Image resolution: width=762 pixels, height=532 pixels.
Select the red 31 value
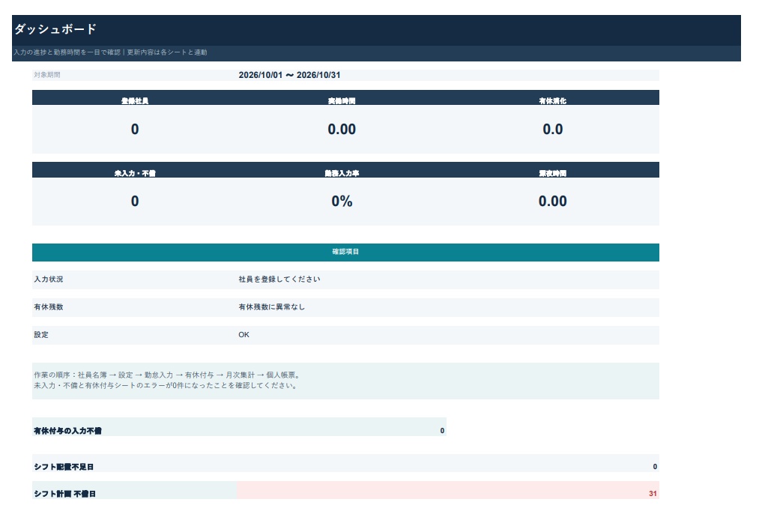tap(653, 494)
